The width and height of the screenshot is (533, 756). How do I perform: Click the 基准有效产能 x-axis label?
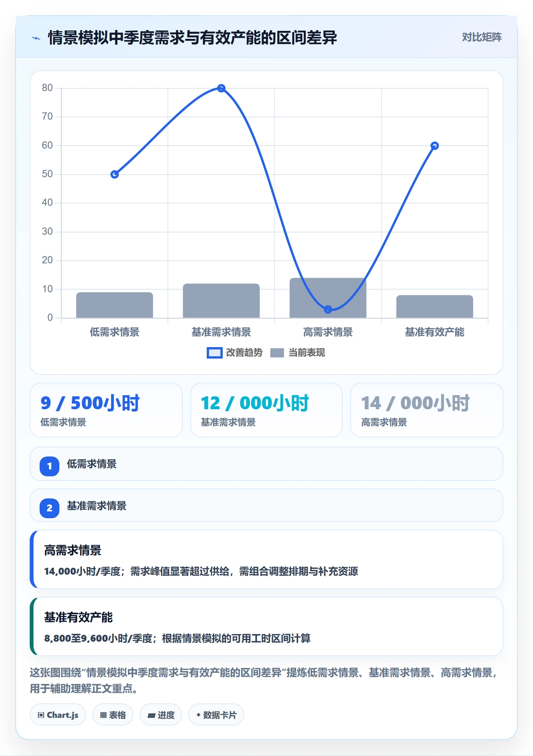(x=434, y=332)
